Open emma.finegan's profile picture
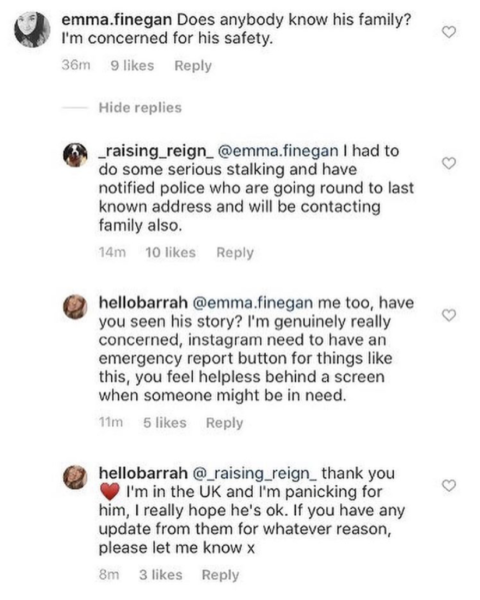The image size is (480, 600). pyautogui.click(x=33, y=29)
